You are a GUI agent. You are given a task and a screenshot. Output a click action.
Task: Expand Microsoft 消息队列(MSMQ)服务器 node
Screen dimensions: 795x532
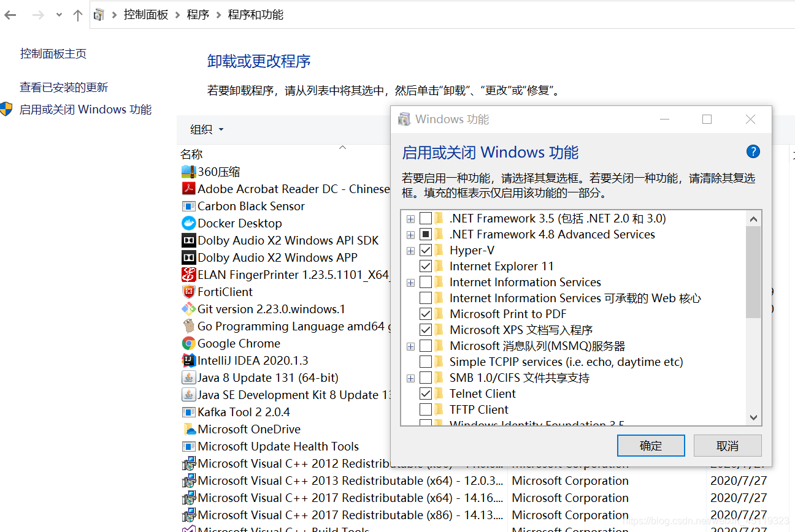coord(410,346)
